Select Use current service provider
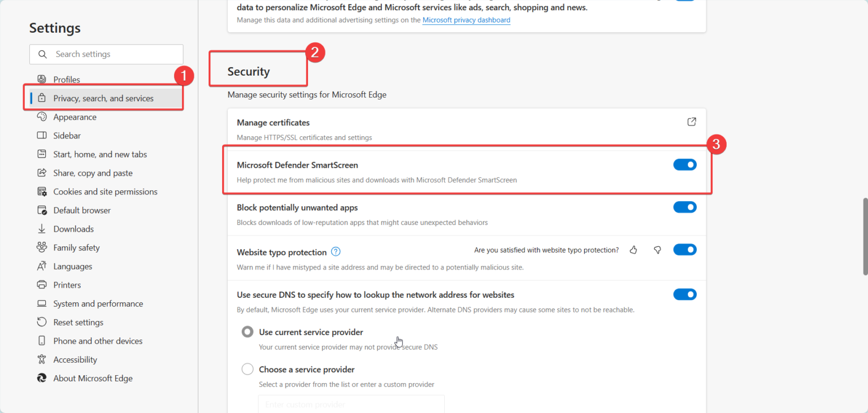The width and height of the screenshot is (868, 413). [247, 332]
